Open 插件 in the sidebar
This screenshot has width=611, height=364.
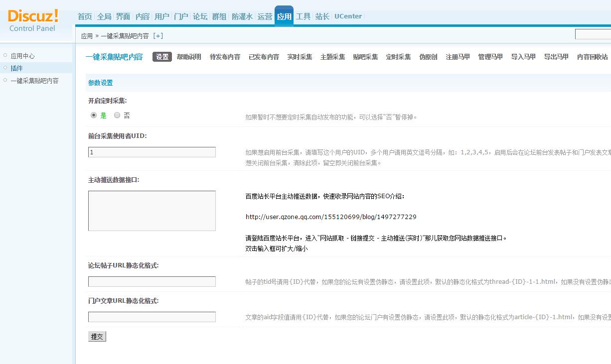click(16, 68)
